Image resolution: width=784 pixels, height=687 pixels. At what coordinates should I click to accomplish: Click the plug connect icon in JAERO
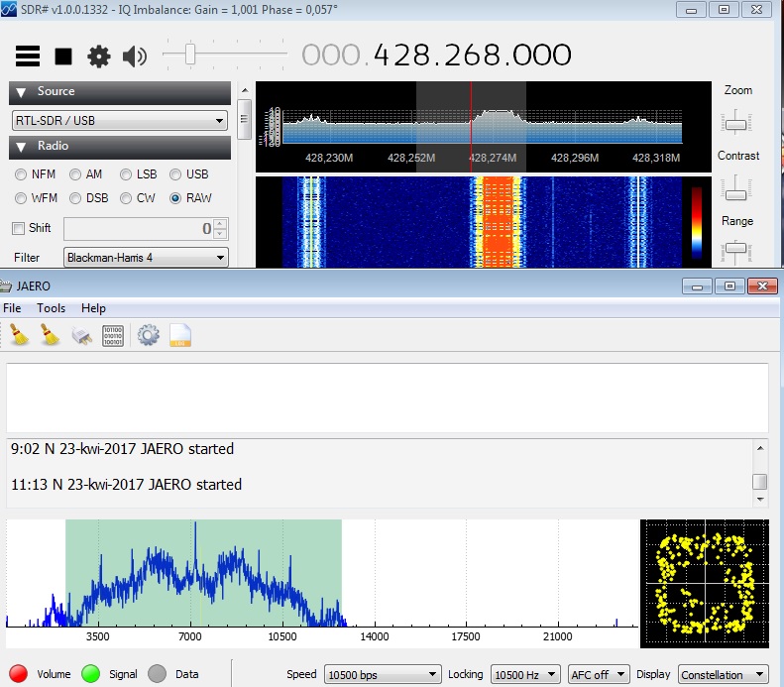81,335
